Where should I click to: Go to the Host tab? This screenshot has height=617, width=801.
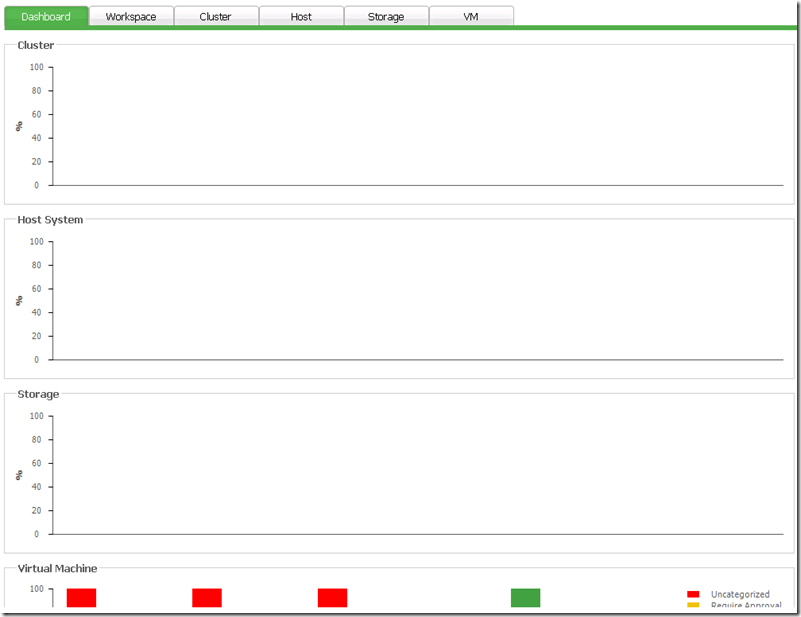pos(301,16)
